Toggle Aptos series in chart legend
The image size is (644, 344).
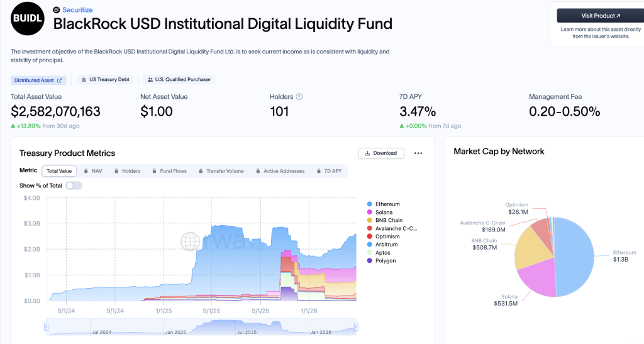[378, 253]
